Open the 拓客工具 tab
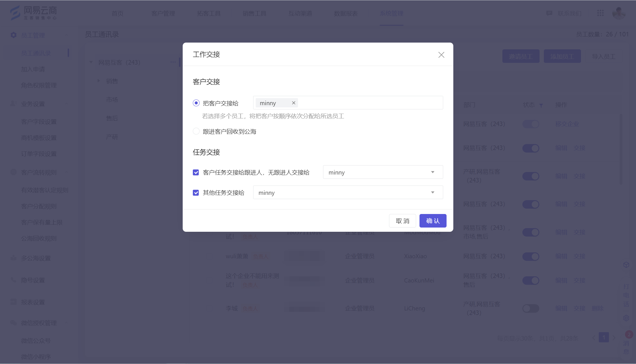This screenshot has width=636, height=364. (x=209, y=13)
